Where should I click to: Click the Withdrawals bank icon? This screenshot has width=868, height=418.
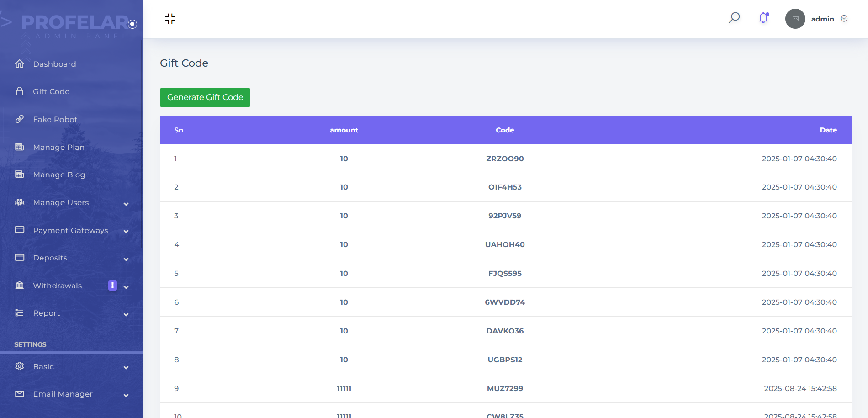coord(20,286)
